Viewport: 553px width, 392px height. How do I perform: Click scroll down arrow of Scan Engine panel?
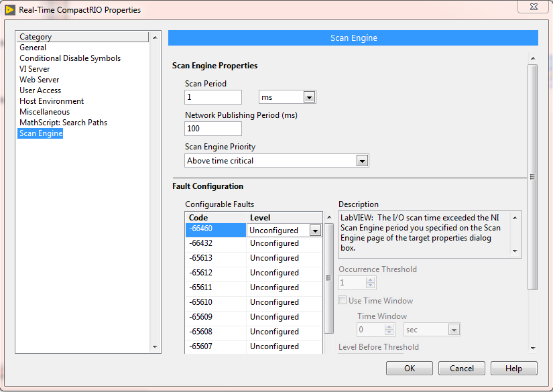(533, 348)
